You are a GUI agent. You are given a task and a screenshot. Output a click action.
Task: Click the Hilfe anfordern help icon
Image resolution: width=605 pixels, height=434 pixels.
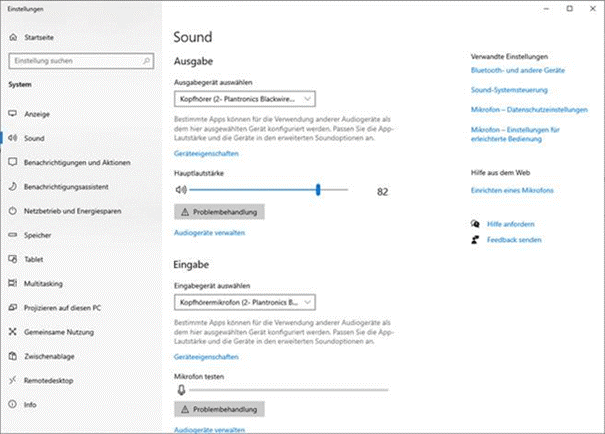pos(475,225)
